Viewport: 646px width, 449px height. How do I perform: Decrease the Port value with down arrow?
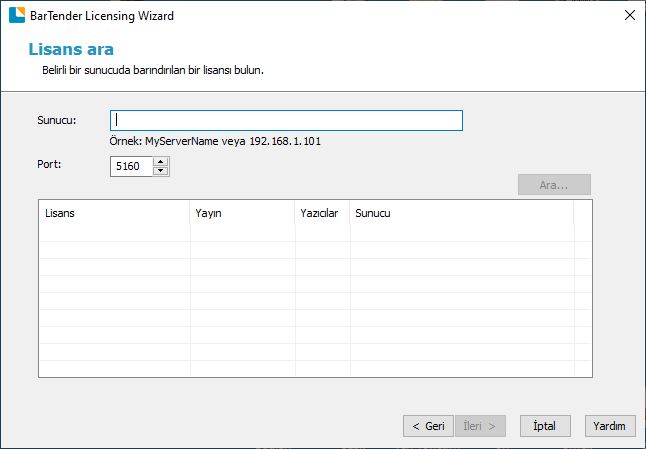[161, 171]
